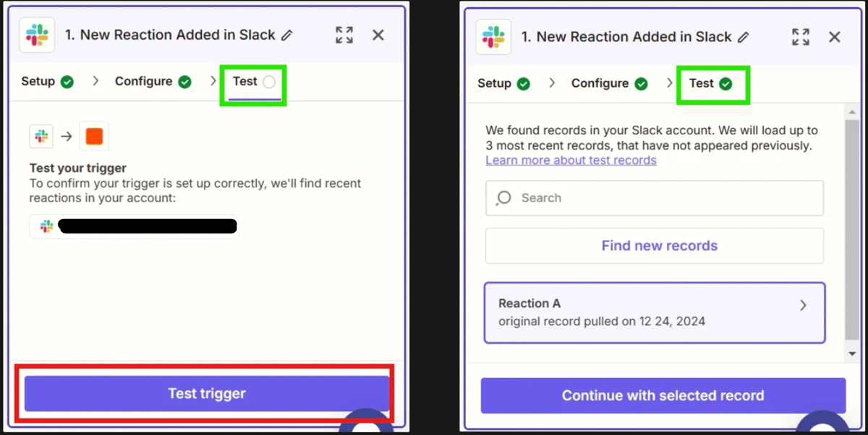Click the Configure completion checkmark on right panel
The height and width of the screenshot is (435, 868).
tap(641, 83)
